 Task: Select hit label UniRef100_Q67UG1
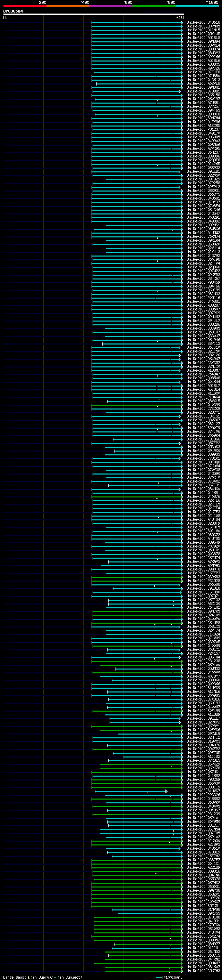[x=203, y=772]
